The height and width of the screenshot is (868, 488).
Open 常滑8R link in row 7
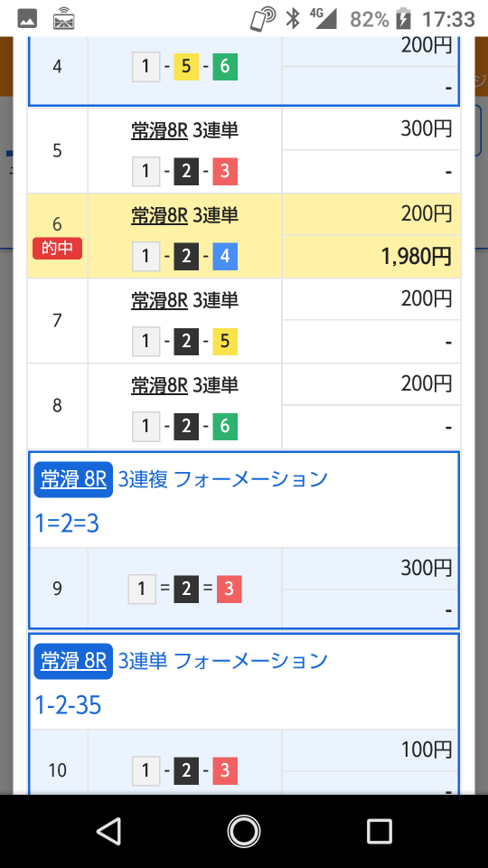[x=159, y=300]
